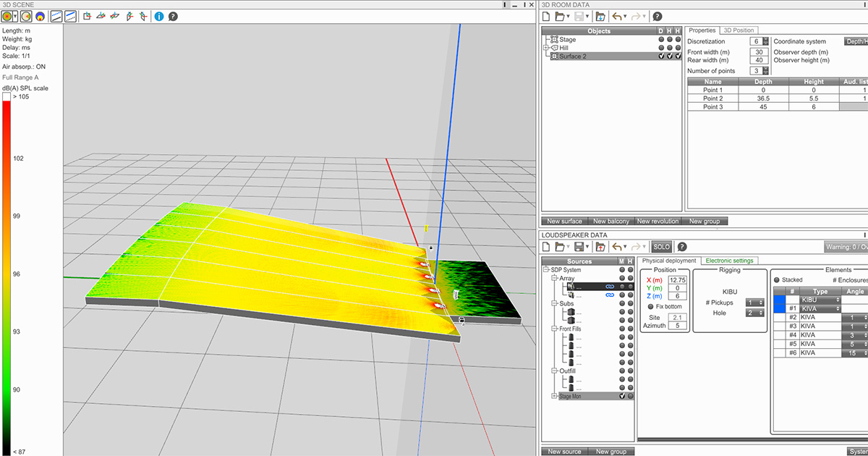Switch to the Properties tab
Viewport: 868px width, 456px height.
[702, 30]
